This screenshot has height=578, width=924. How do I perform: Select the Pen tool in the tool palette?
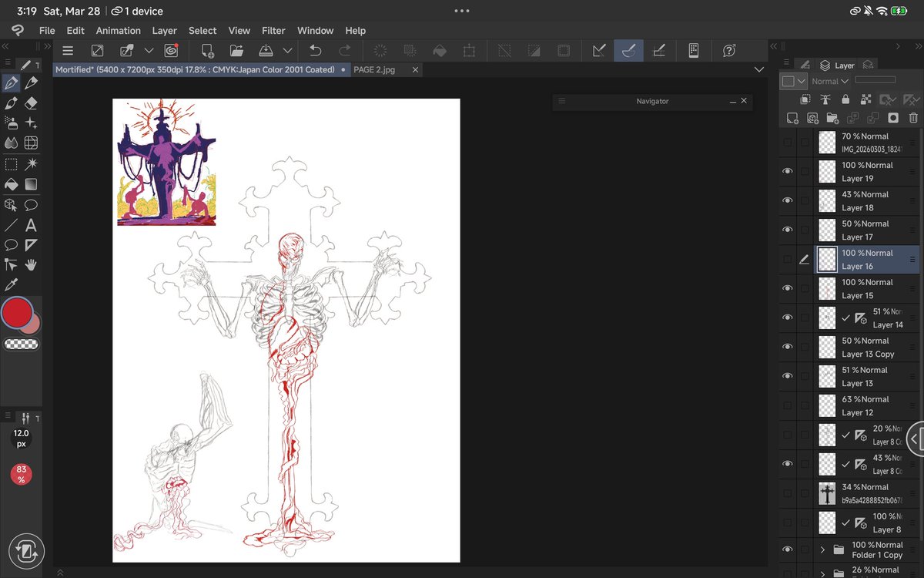(11, 82)
